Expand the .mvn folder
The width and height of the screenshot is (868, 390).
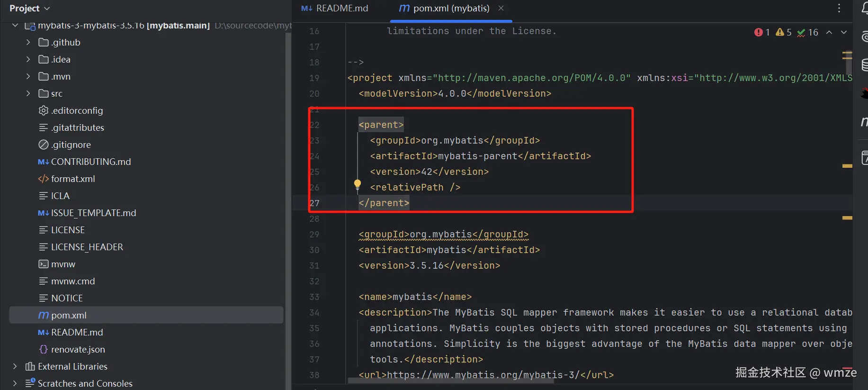pos(28,76)
